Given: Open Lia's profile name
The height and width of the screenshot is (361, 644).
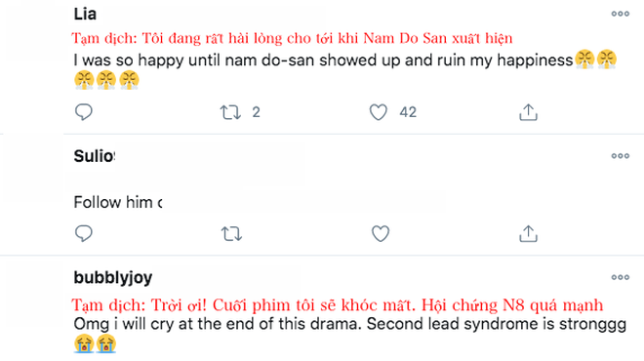Looking at the screenshot, I should (85, 14).
